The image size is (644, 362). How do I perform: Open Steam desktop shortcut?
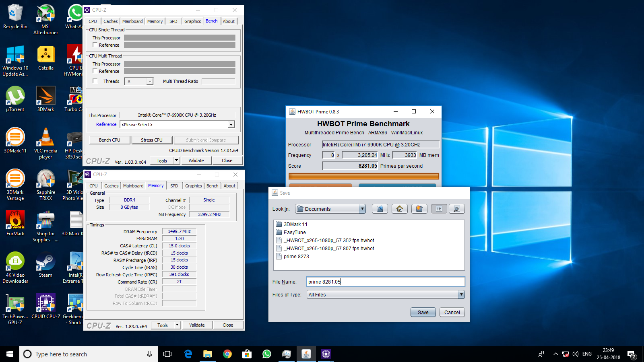click(x=45, y=265)
